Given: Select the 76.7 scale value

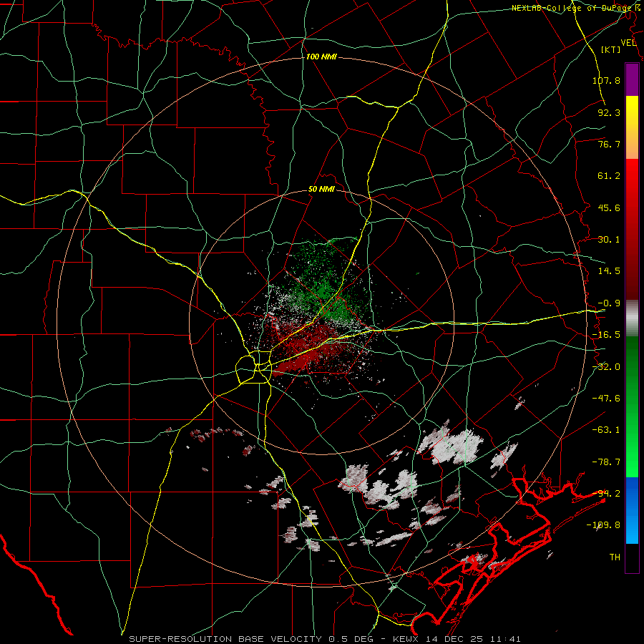Looking at the screenshot, I should [x=609, y=144].
